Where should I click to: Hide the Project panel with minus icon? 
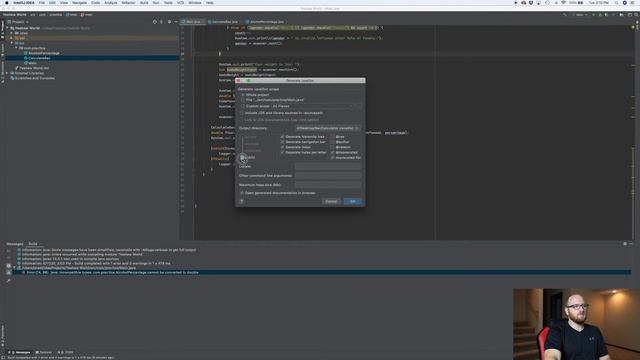coord(176,22)
